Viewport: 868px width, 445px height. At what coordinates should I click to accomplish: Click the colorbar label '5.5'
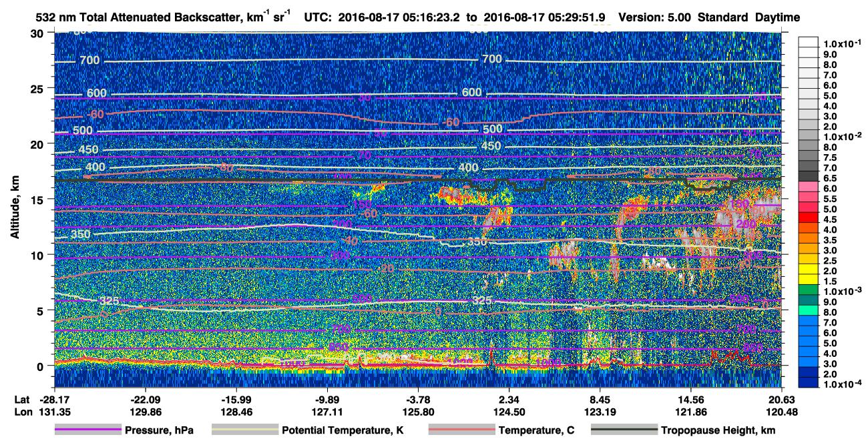(x=830, y=199)
